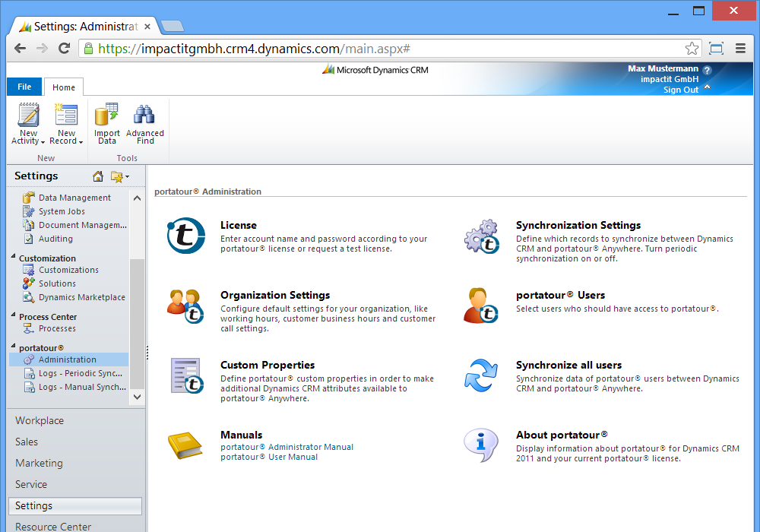Switch to the Service area

point(31,485)
